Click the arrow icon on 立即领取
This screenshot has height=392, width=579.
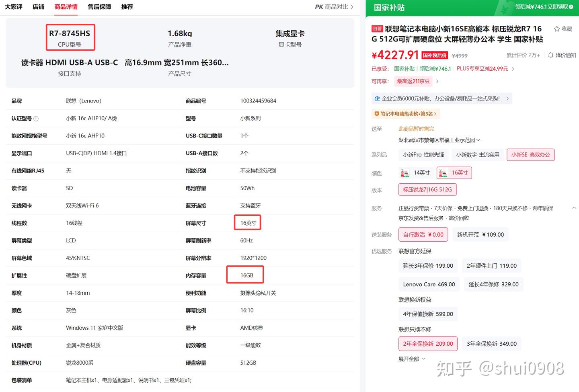click(x=571, y=7)
